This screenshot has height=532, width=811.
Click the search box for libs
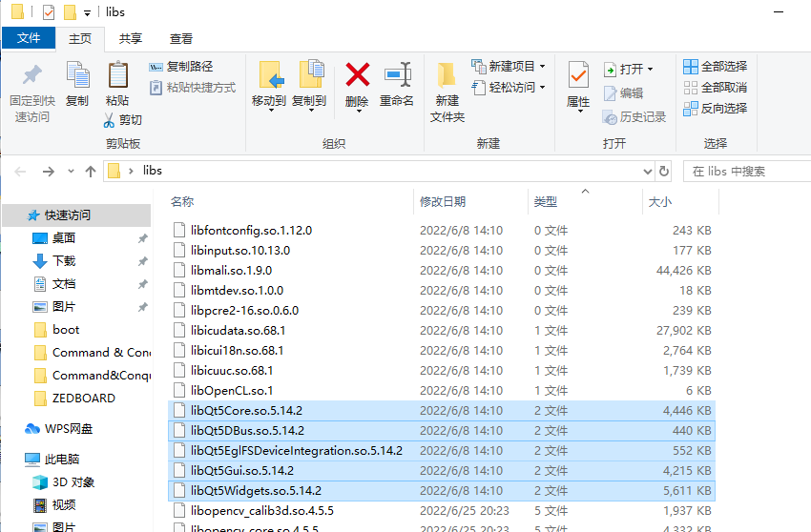[x=744, y=171]
